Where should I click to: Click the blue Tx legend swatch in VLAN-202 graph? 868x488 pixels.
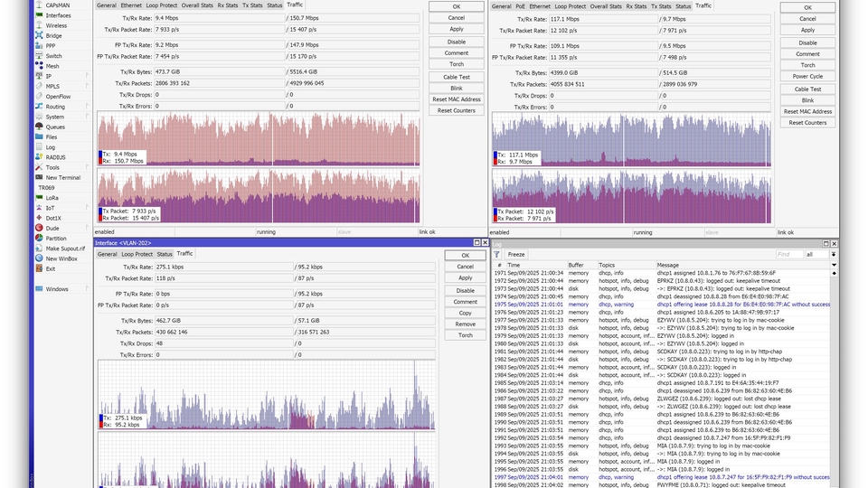click(101, 418)
